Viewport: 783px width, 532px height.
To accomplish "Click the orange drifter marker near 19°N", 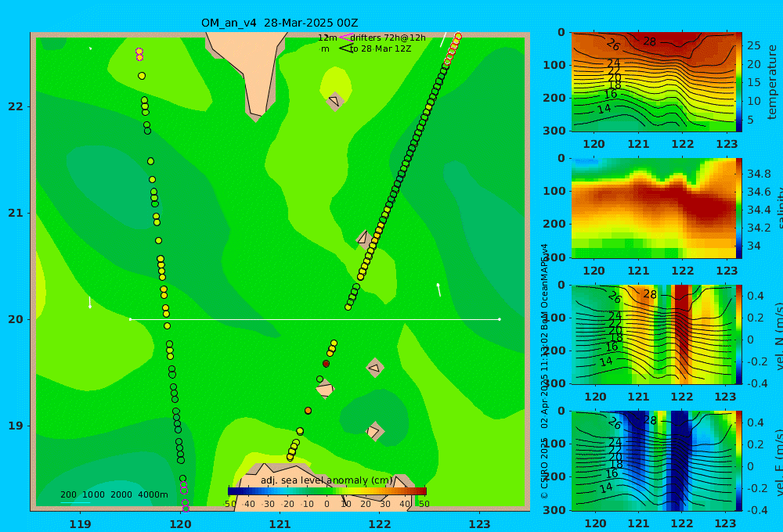I will pos(308,411).
